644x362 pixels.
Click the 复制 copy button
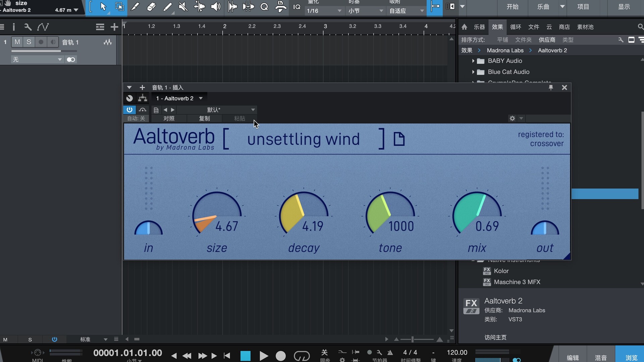pyautogui.click(x=204, y=118)
